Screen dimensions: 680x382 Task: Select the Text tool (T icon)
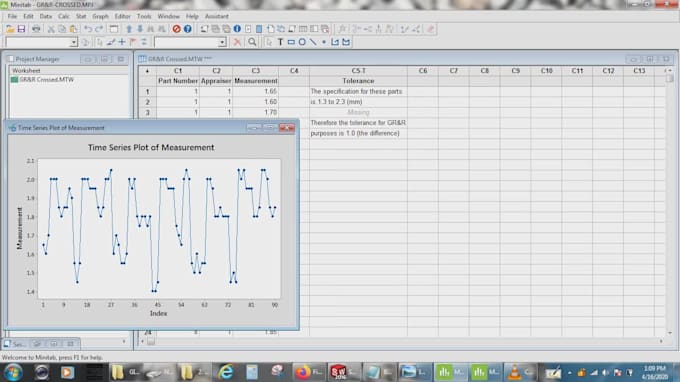coord(280,42)
